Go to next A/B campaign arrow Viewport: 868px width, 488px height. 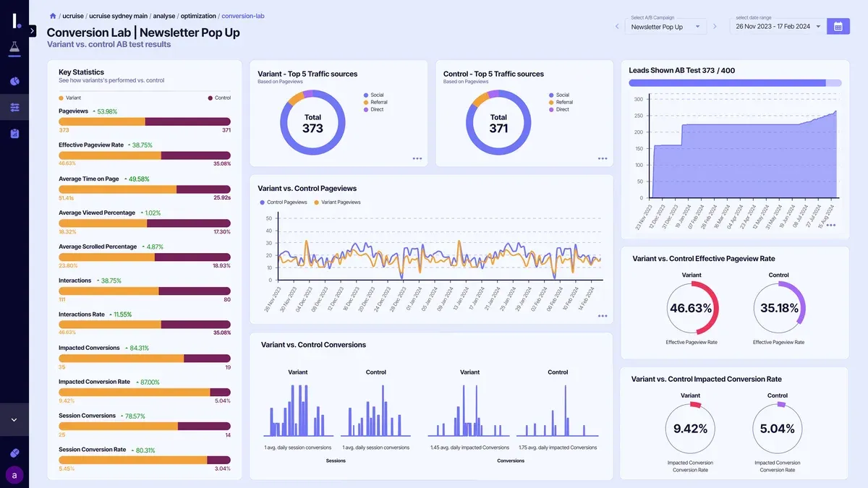point(715,27)
